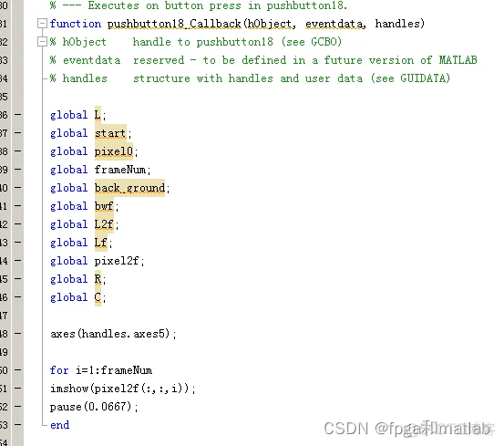The height and width of the screenshot is (446, 504).
Task: Set breakpoint at 'axes(handles.axes5)' line dash
Action: (18, 334)
